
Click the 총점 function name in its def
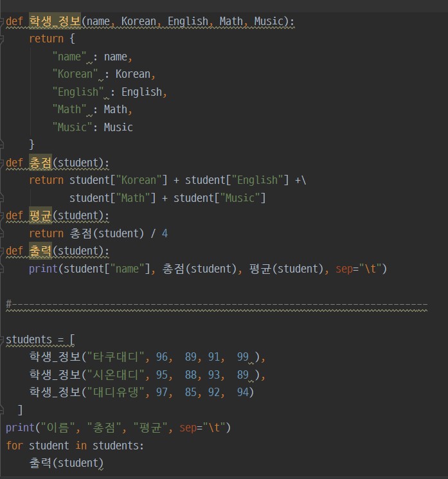[x=40, y=163]
